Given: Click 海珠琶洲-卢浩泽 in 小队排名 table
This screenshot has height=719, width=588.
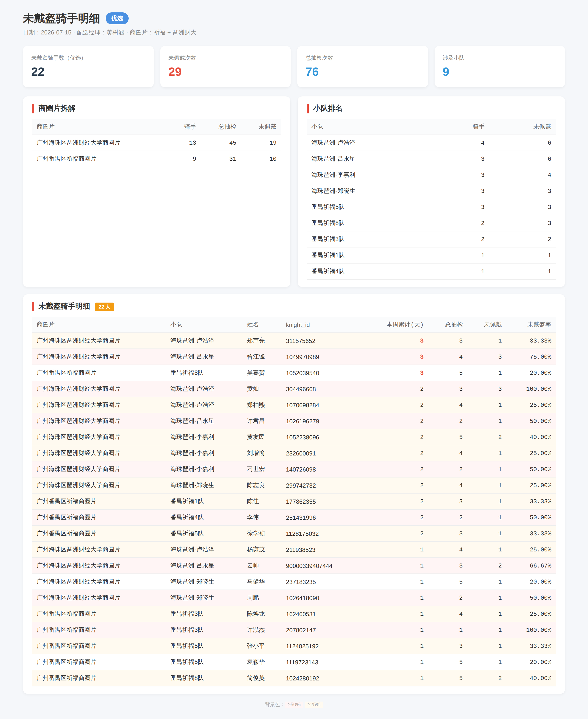Looking at the screenshot, I should 333,143.
